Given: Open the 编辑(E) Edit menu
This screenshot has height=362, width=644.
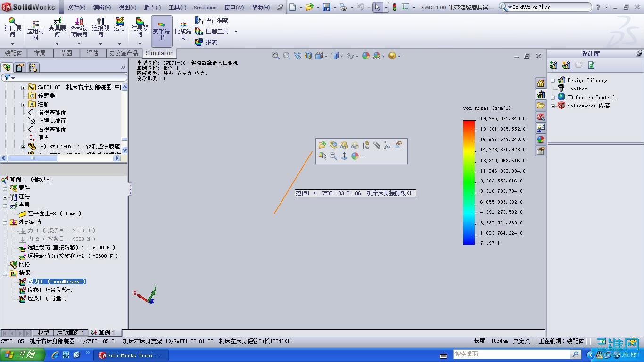Looking at the screenshot, I should tap(102, 8).
